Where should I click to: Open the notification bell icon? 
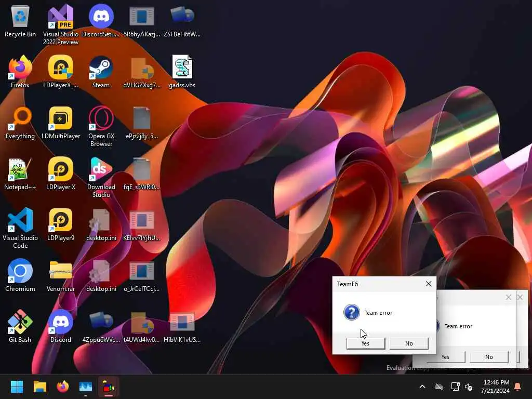point(518,387)
